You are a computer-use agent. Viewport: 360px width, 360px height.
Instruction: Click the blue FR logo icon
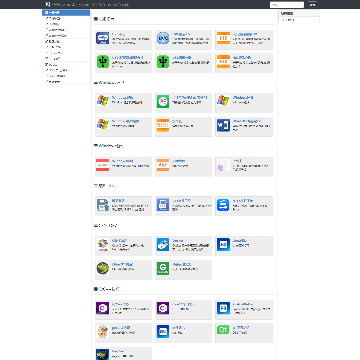[223, 308]
